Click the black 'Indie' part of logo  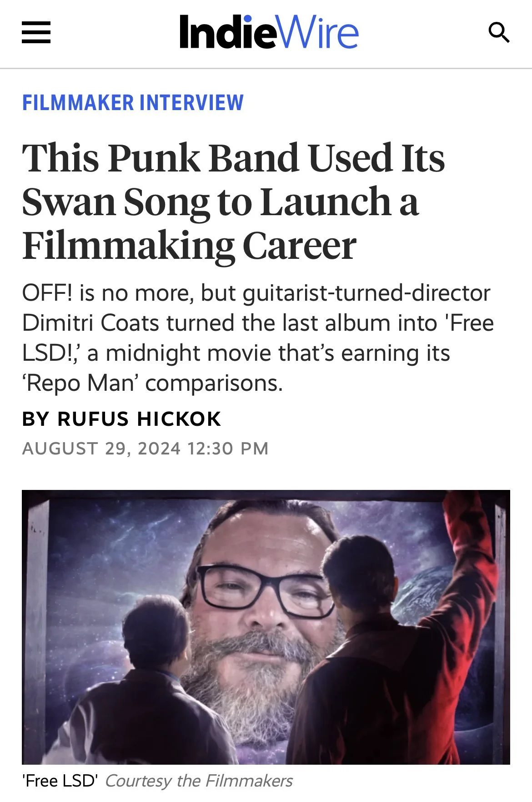(x=227, y=32)
